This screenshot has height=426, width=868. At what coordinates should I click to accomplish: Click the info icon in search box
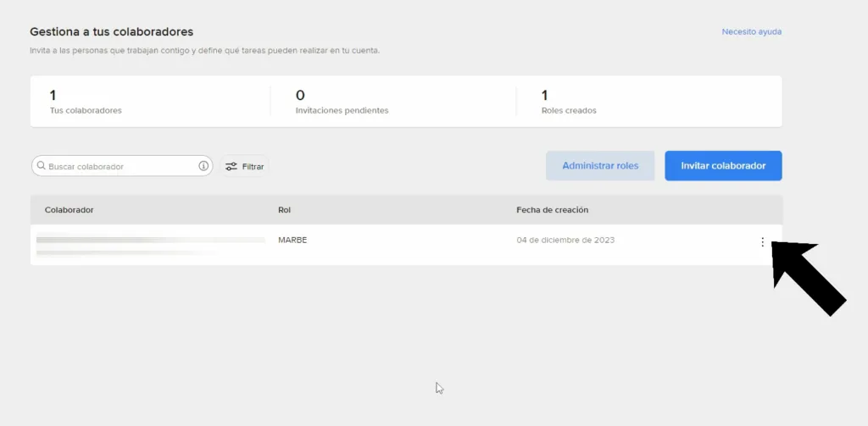203,166
